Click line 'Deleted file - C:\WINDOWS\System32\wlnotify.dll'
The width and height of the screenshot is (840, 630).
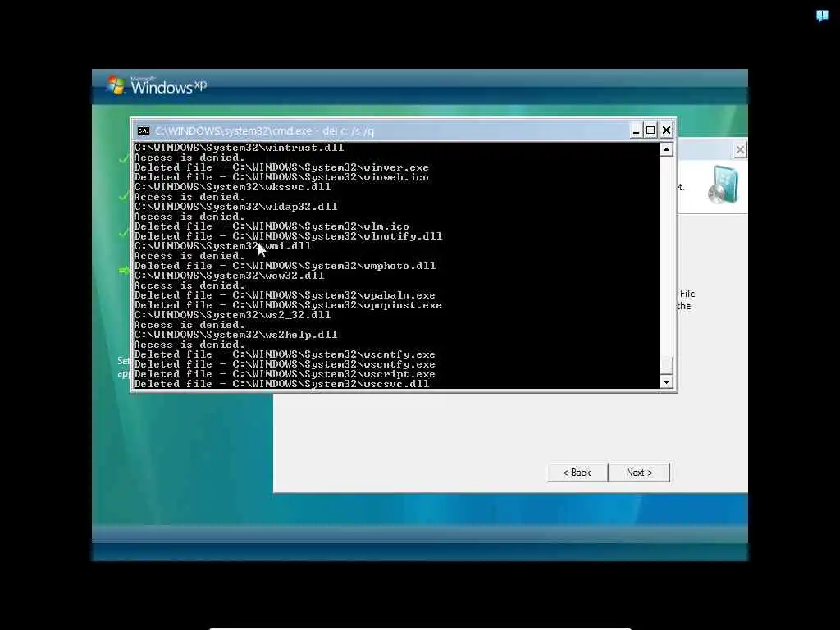coord(288,236)
